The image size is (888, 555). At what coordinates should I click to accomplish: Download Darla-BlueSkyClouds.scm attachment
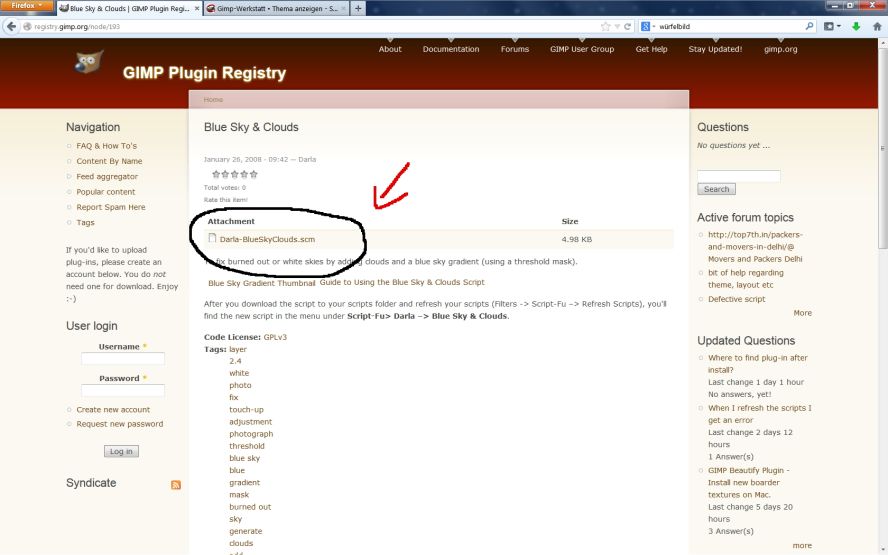click(267, 240)
